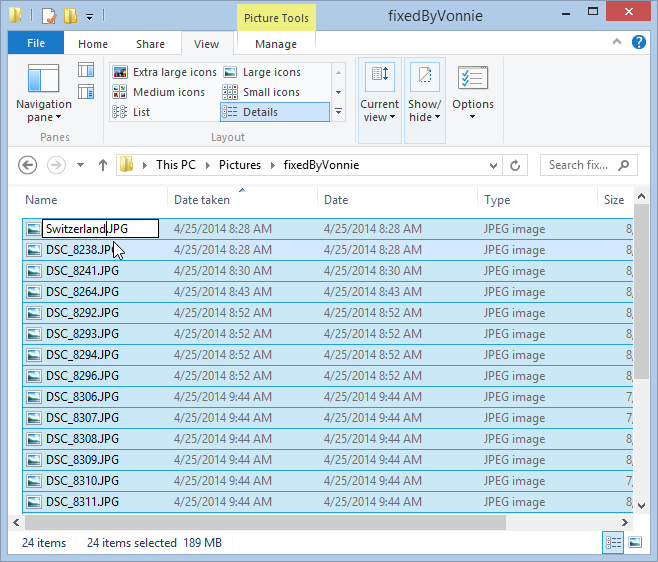658x562 pixels.
Task: Go back with the Back arrow
Action: [28, 165]
